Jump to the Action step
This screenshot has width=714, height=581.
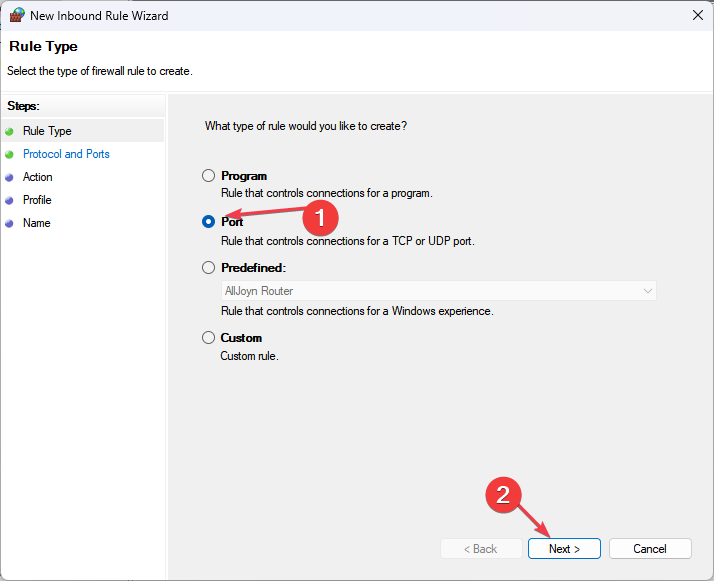(38, 177)
